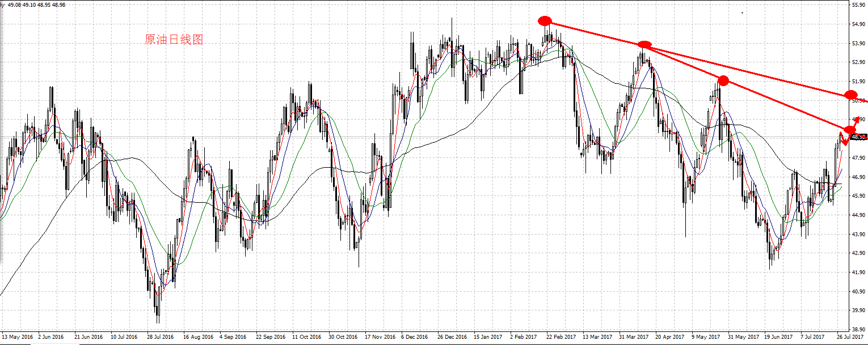Click the 13 May 2016 date label
The image size is (868, 345).
click(17, 337)
